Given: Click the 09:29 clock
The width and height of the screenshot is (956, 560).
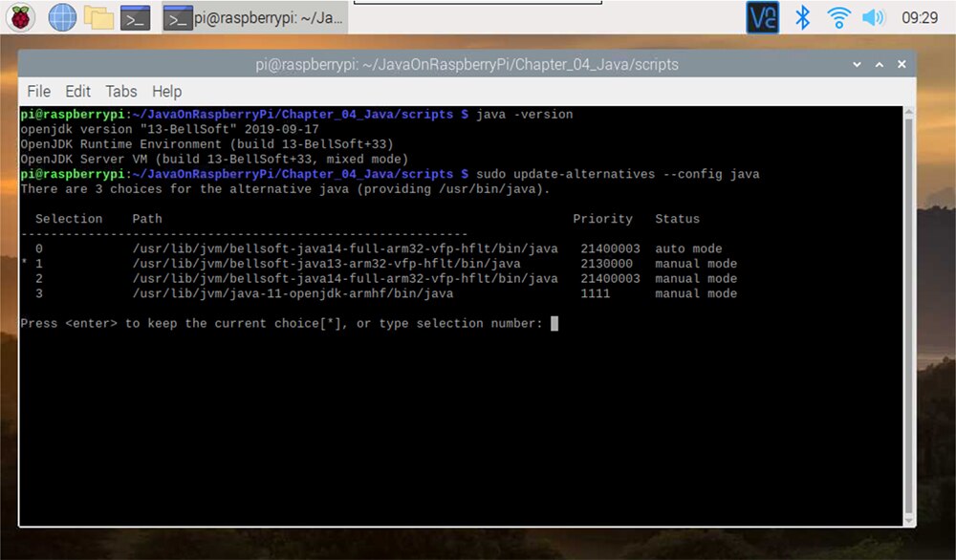Looking at the screenshot, I should 920,17.
